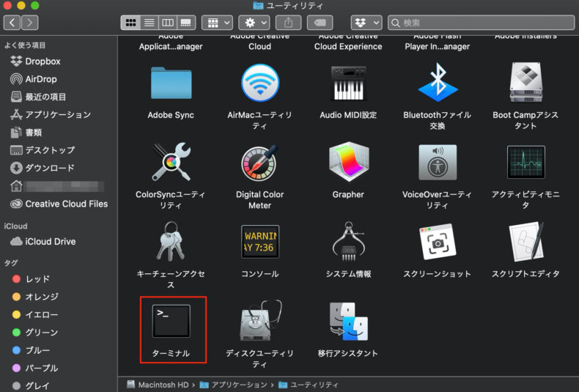Open the Screenshot (スクリーンショット) app icon
The image size is (579, 392).
(438, 242)
